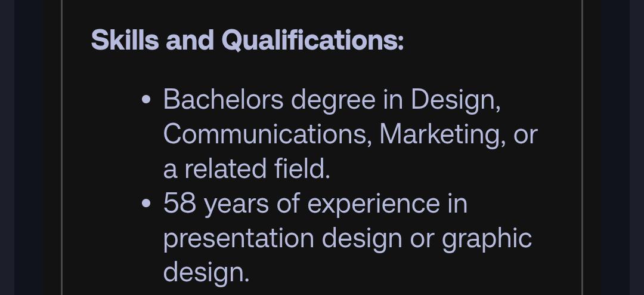
Task: Click the number 58
Action: click(179, 204)
